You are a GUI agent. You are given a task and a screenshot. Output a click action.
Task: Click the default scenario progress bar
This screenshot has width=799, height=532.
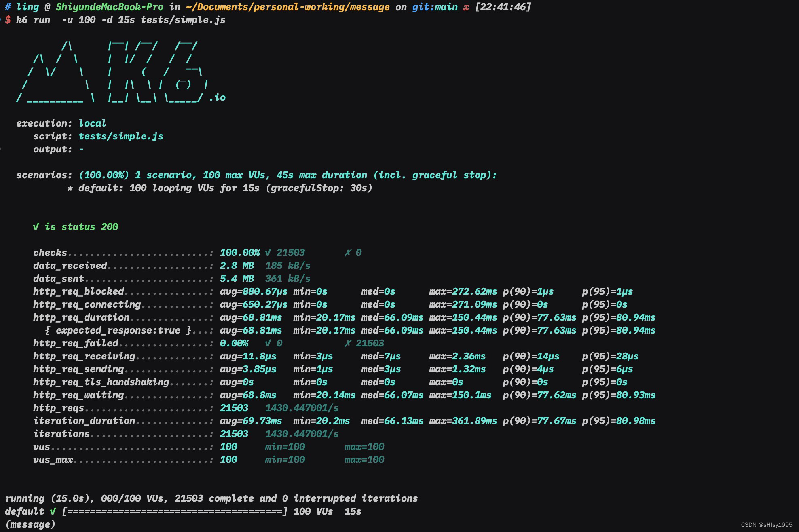(x=174, y=511)
